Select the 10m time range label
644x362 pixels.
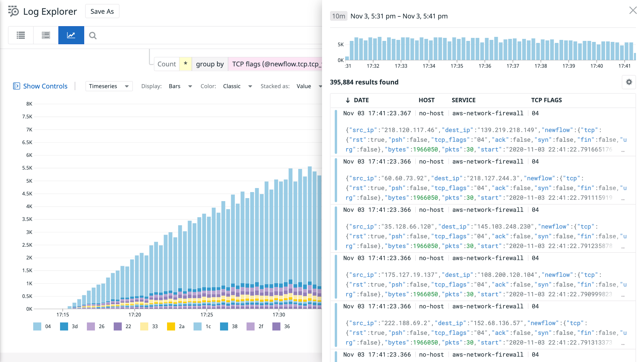tap(338, 16)
